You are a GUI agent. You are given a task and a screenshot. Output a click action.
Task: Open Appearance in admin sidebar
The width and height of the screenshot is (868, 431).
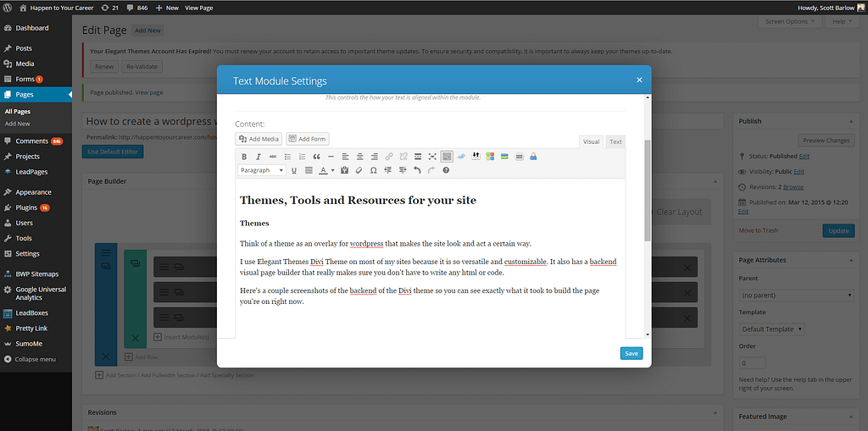coord(33,192)
